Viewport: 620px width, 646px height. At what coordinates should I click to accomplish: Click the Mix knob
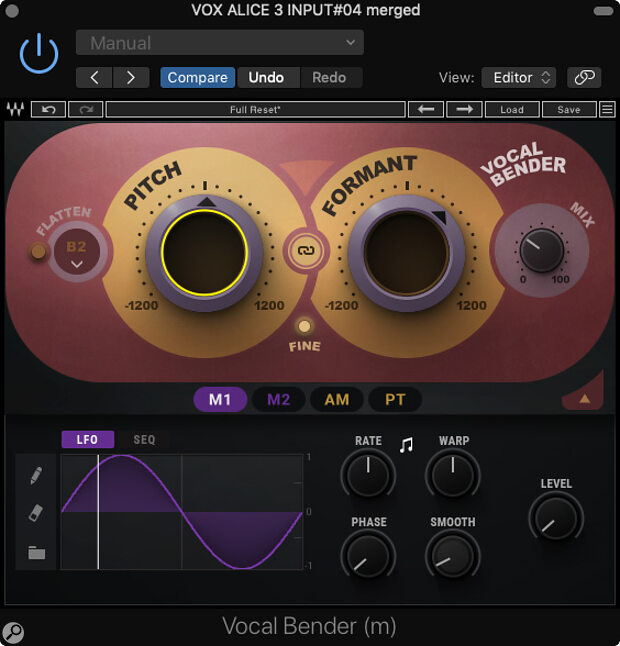click(541, 250)
